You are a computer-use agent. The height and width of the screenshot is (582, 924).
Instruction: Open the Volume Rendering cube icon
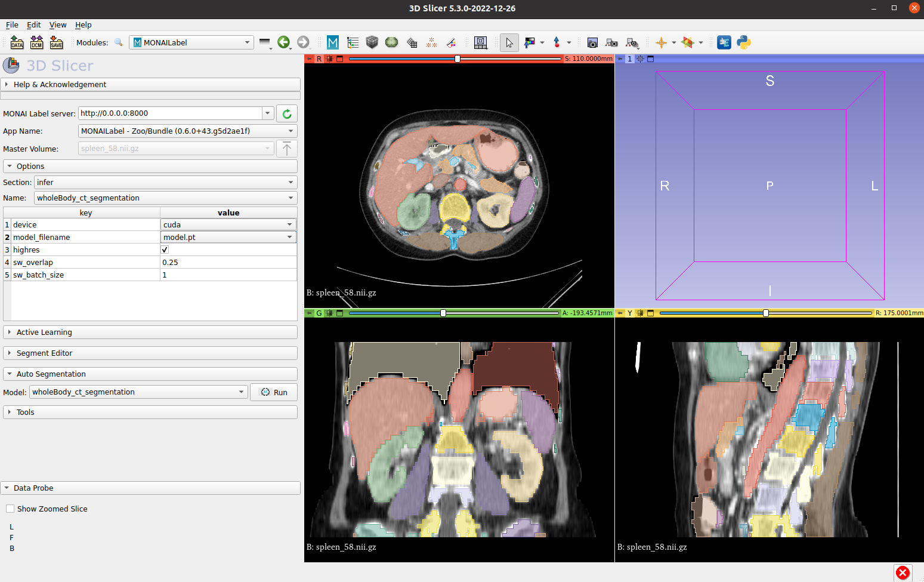(x=372, y=42)
